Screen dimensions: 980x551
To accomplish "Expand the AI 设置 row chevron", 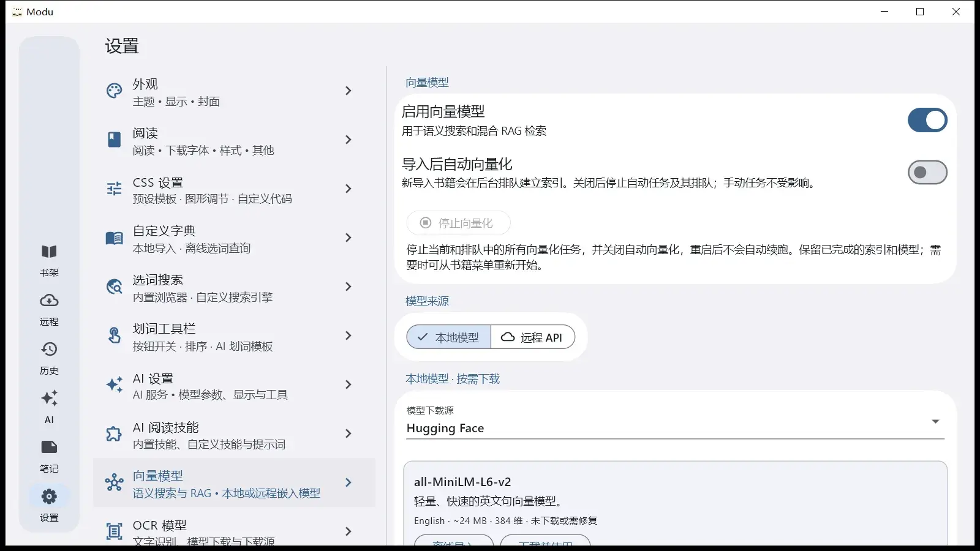I will 349,384.
